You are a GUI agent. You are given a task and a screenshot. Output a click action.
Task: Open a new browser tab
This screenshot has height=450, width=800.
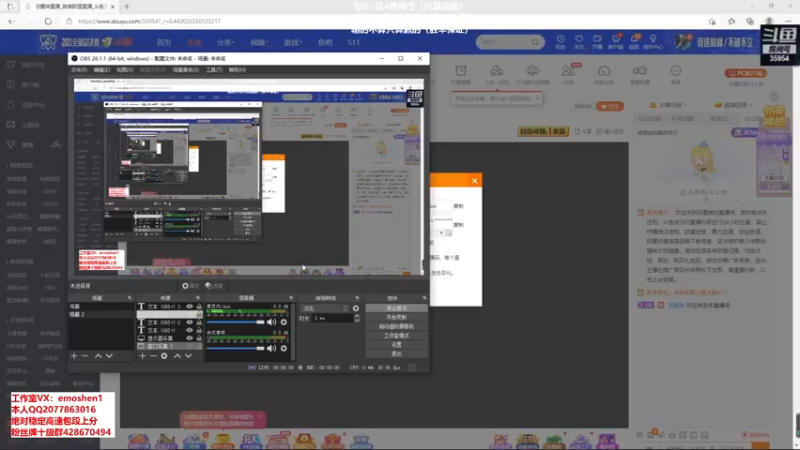click(127, 7)
